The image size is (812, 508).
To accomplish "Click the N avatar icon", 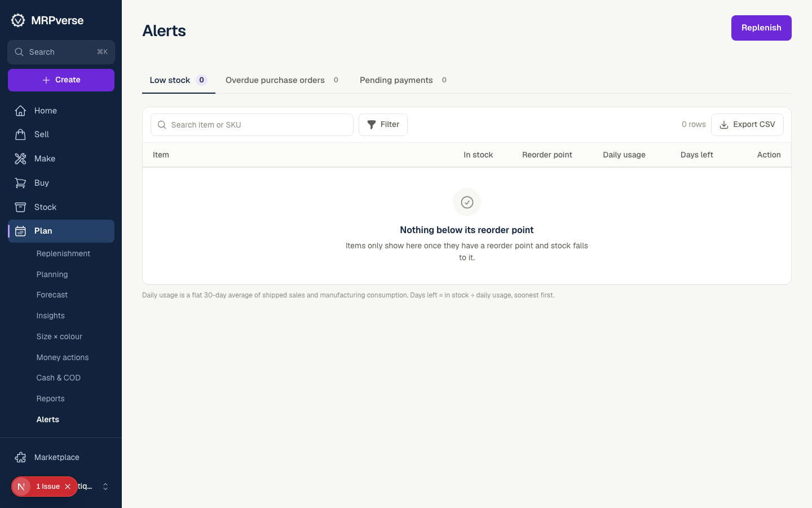I will click(21, 487).
